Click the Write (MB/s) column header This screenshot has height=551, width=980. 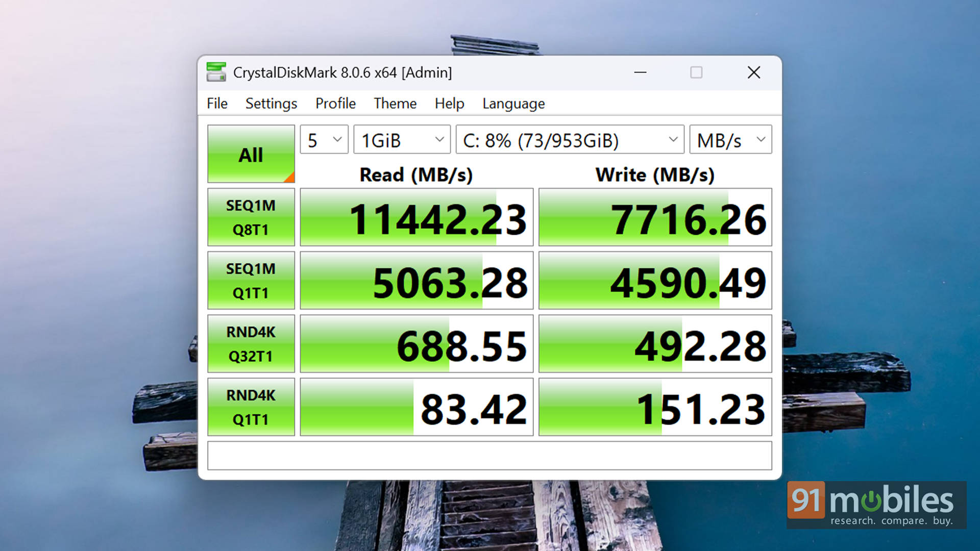655,175
